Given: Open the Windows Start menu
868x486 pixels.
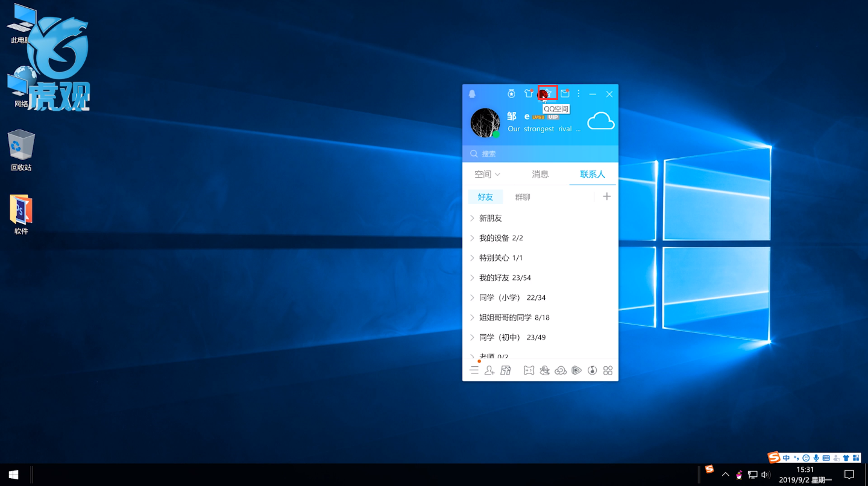Looking at the screenshot, I should (13, 475).
